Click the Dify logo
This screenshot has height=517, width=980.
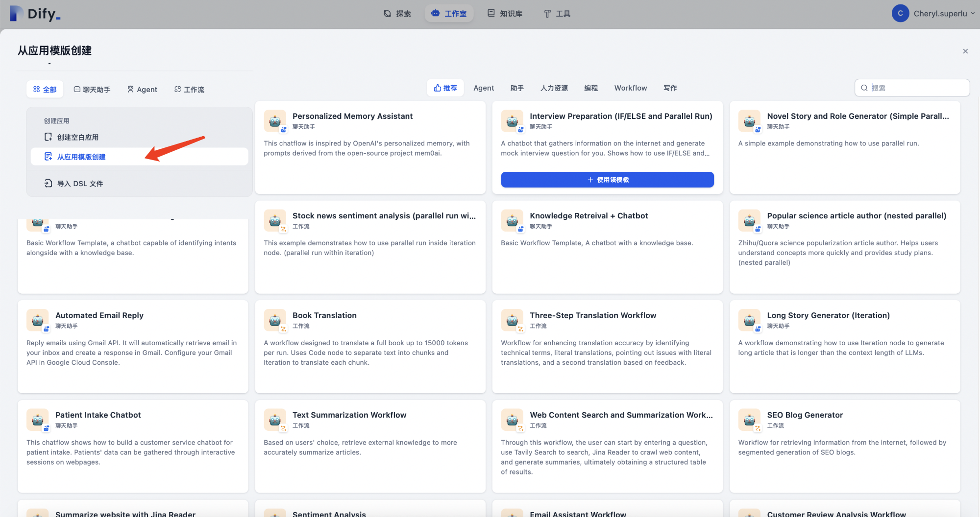tap(34, 14)
